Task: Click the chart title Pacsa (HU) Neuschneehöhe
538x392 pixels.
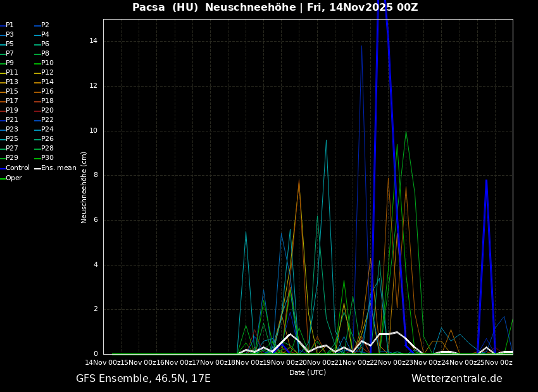Action: [x=275, y=8]
